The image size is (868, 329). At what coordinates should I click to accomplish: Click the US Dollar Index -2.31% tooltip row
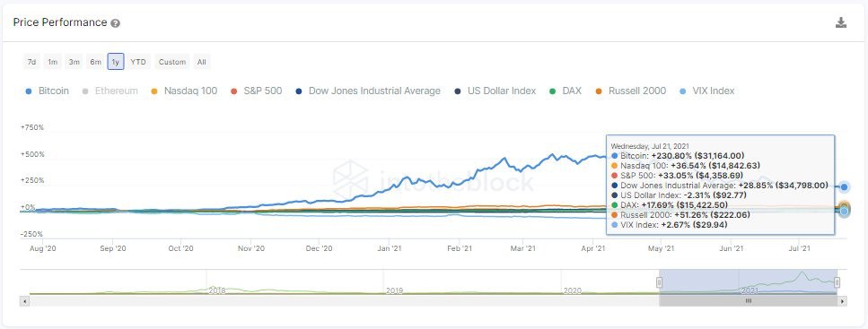pyautogui.click(x=678, y=195)
